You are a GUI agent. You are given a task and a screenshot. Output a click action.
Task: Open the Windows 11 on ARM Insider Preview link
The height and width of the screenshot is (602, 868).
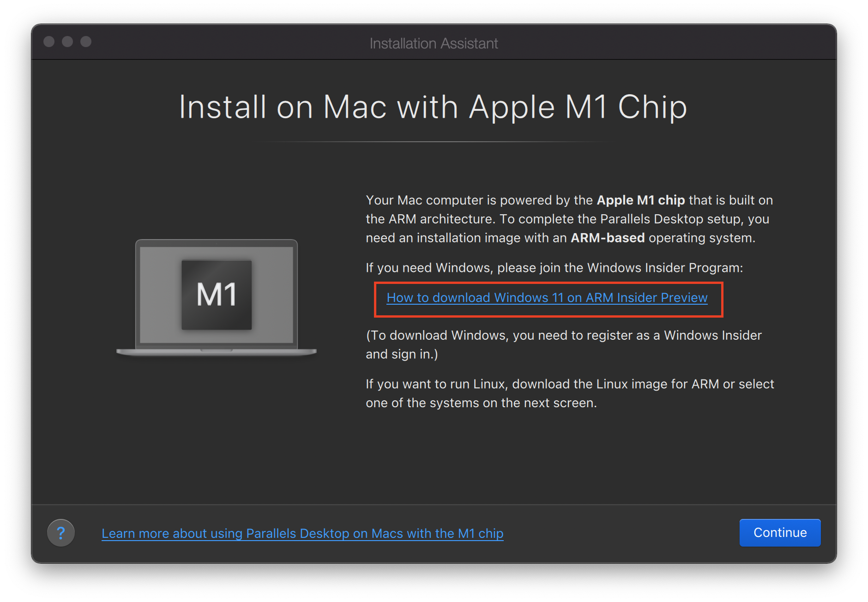coord(547,298)
